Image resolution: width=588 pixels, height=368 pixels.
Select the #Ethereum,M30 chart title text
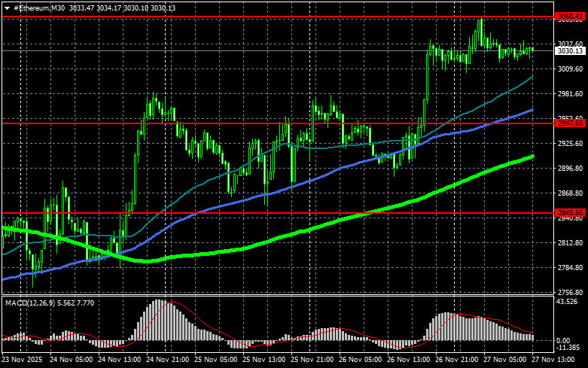click(x=39, y=8)
